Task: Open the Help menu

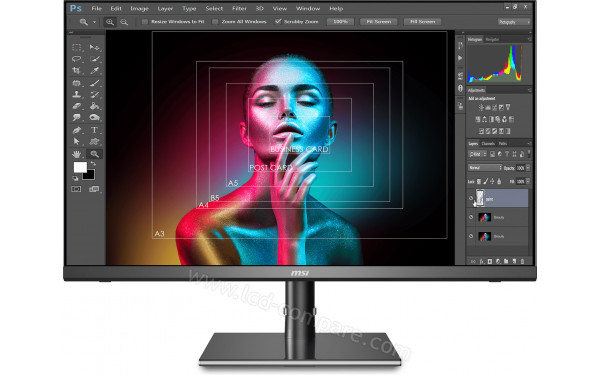Action: click(x=336, y=8)
